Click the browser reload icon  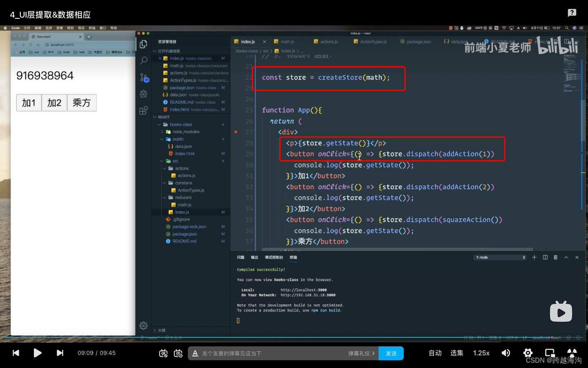[x=30, y=45]
